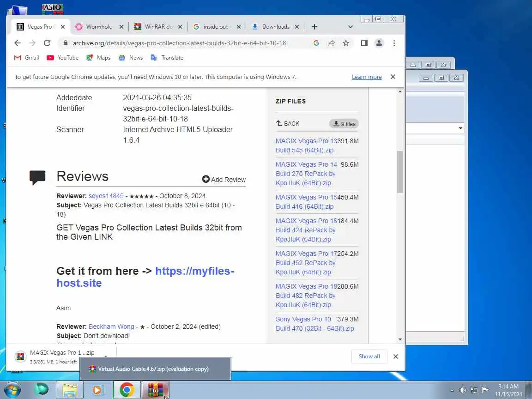Expand the dropdown in the background window

(x=460, y=128)
